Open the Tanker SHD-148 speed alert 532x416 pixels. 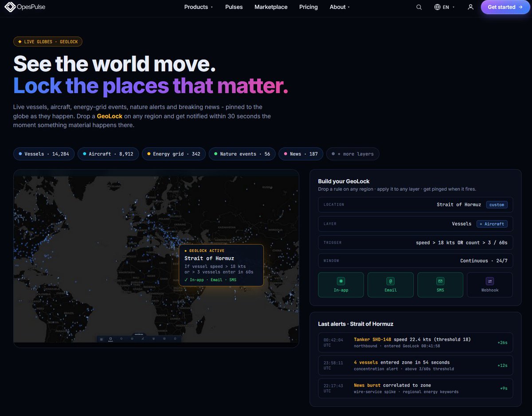[x=415, y=342]
